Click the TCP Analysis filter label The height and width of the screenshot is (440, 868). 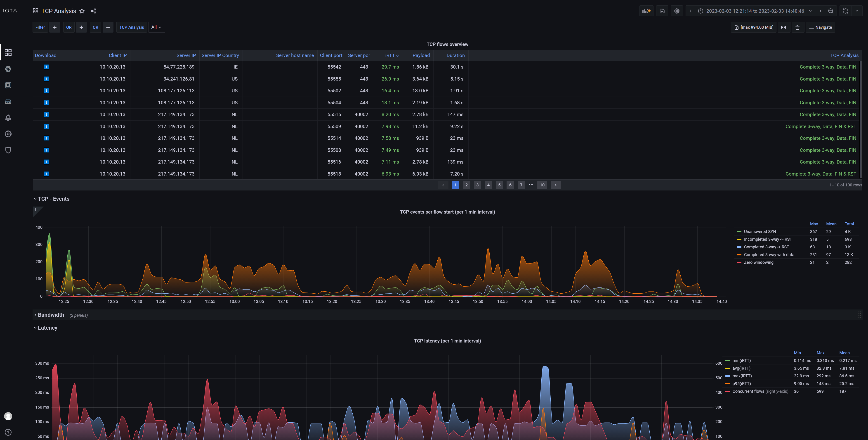pos(131,27)
